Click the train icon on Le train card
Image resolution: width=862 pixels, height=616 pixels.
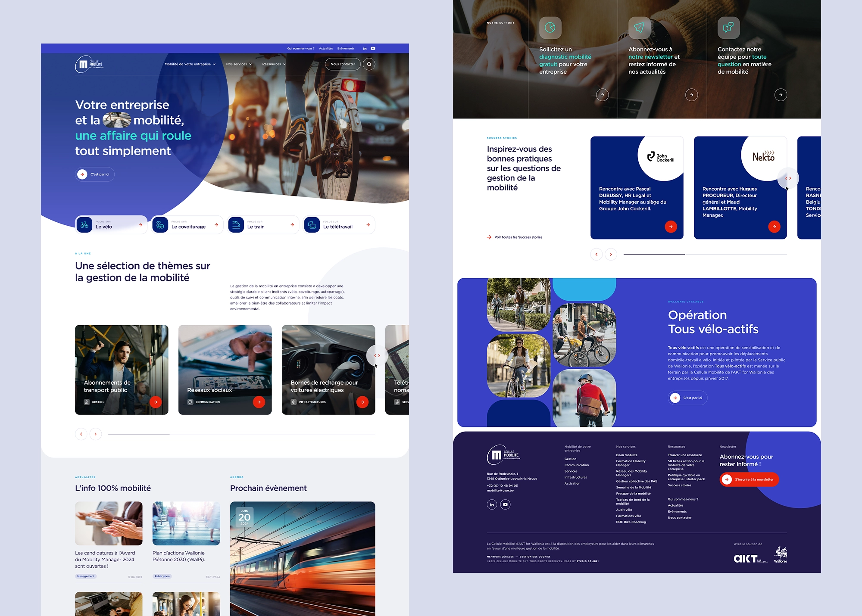(x=236, y=225)
